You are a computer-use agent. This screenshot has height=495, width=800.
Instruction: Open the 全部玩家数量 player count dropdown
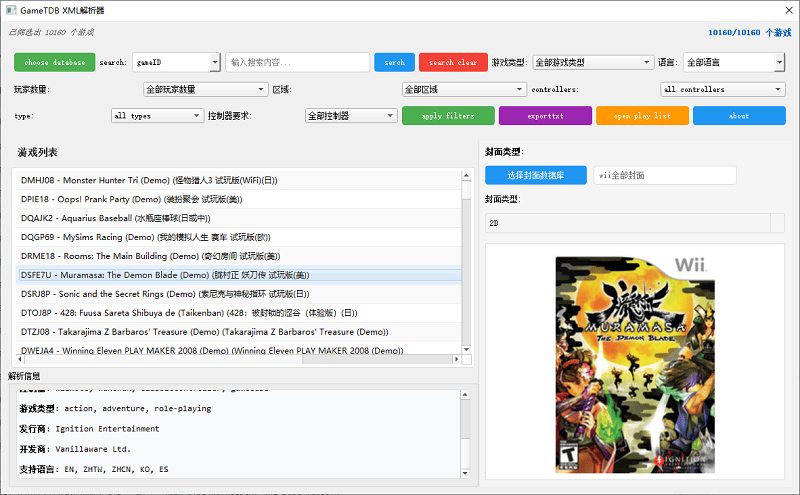click(206, 89)
